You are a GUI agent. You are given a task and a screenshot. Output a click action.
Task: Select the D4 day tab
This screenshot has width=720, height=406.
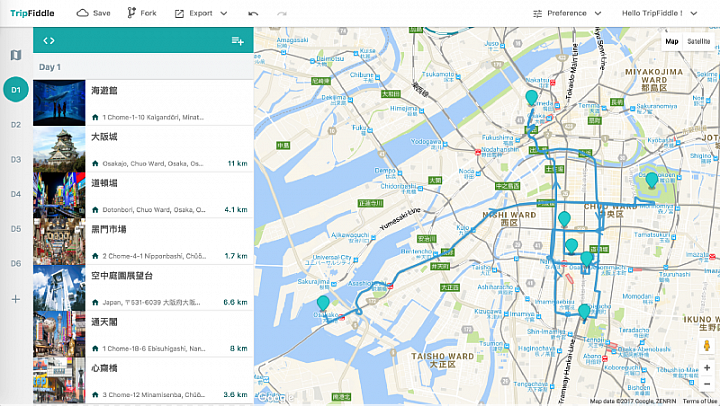coord(16,194)
